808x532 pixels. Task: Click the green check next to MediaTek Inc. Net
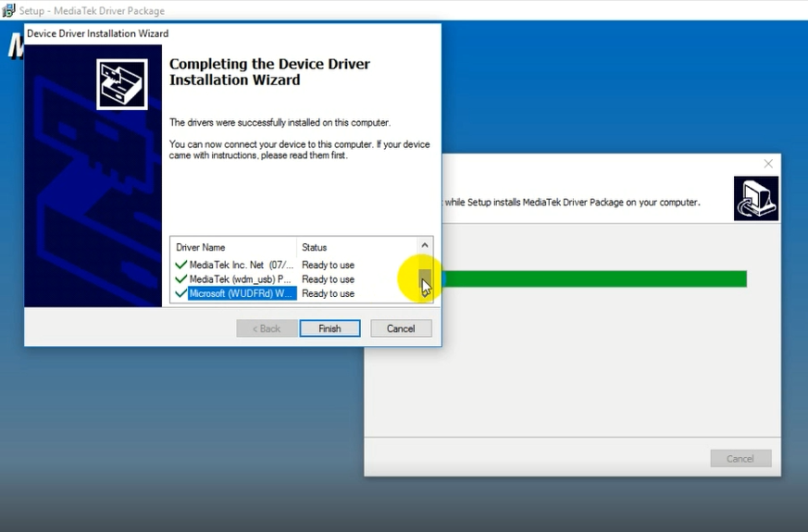[180, 265]
